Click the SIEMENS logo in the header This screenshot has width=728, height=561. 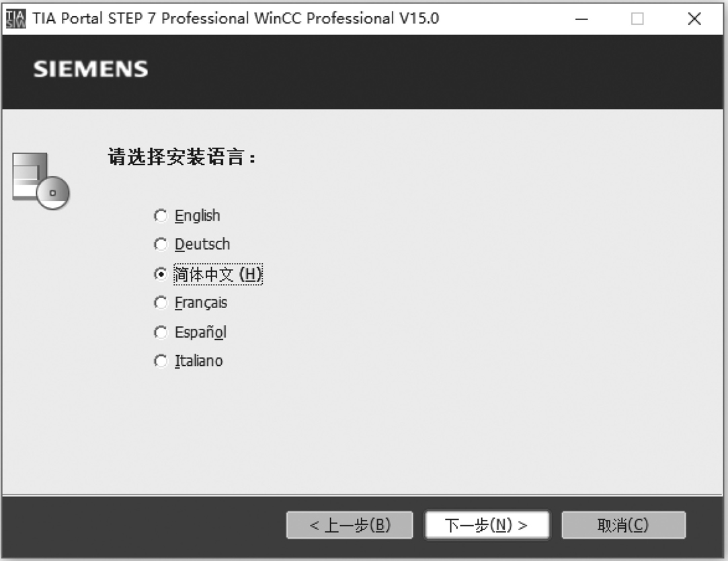point(91,69)
